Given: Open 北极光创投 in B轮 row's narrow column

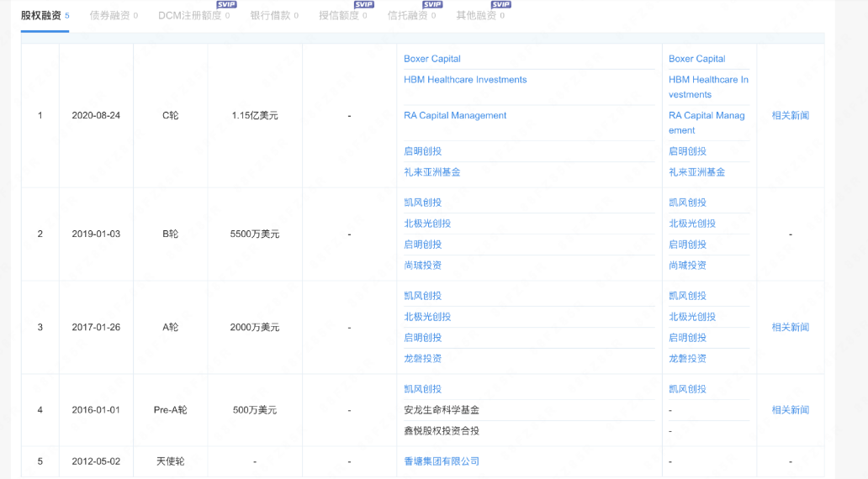Looking at the screenshot, I should (x=692, y=224).
